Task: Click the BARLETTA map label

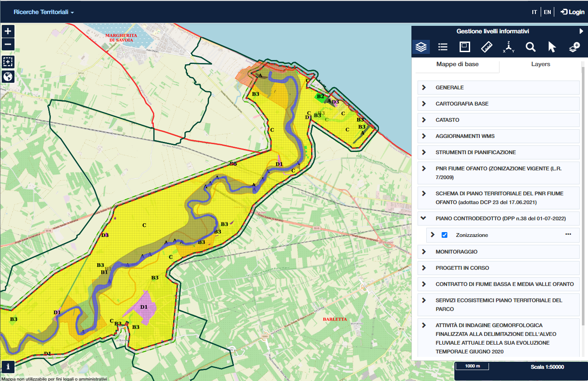Action: [335, 319]
